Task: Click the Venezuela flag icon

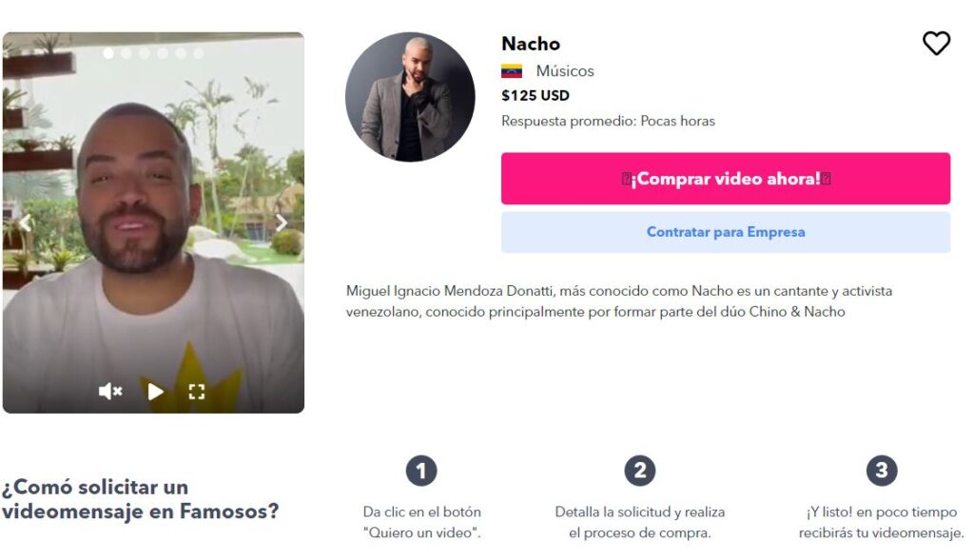Action: point(511,71)
